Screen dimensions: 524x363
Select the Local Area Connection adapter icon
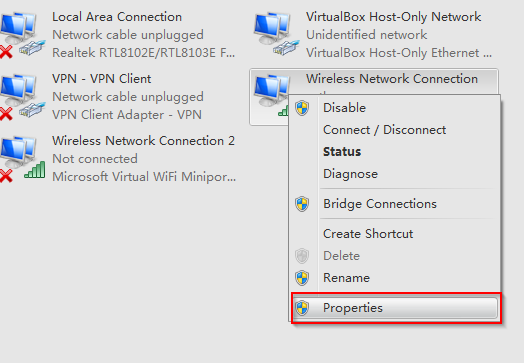(x=22, y=34)
